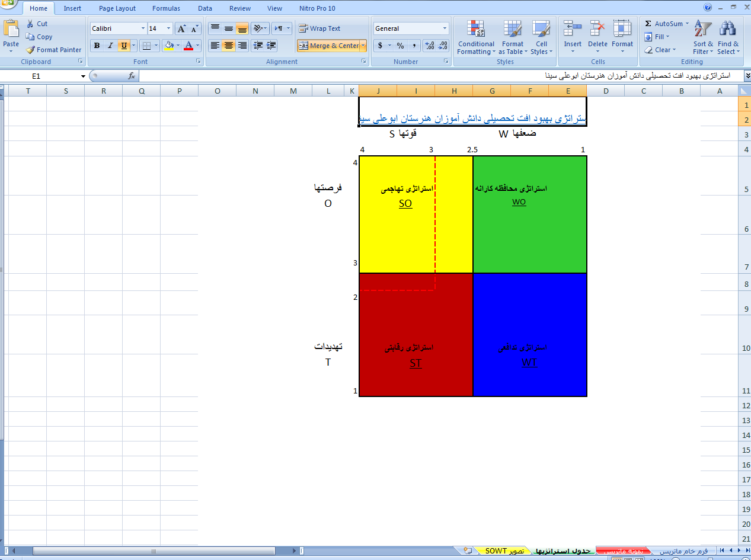Expand the General number format dropdown
Image resolution: width=751 pixels, height=560 pixels.
coord(445,28)
